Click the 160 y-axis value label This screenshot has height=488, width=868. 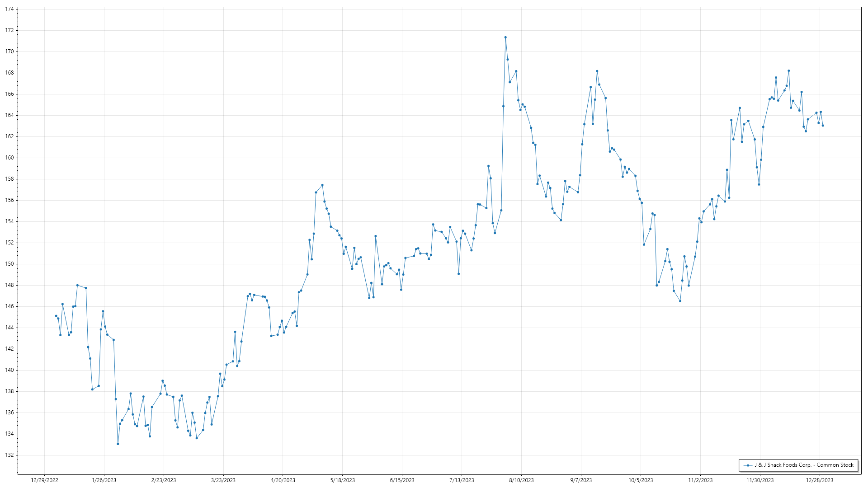coord(9,158)
